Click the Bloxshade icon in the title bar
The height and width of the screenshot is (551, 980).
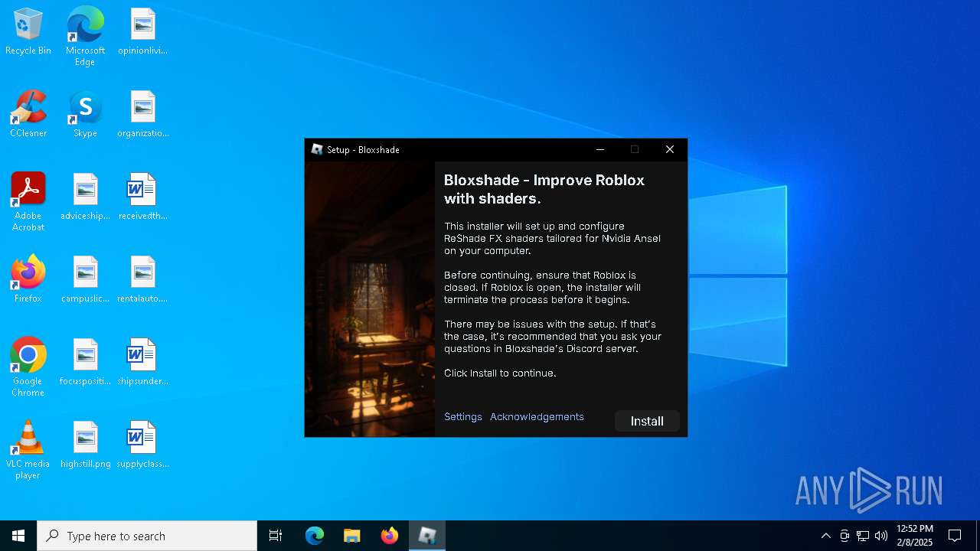[317, 149]
